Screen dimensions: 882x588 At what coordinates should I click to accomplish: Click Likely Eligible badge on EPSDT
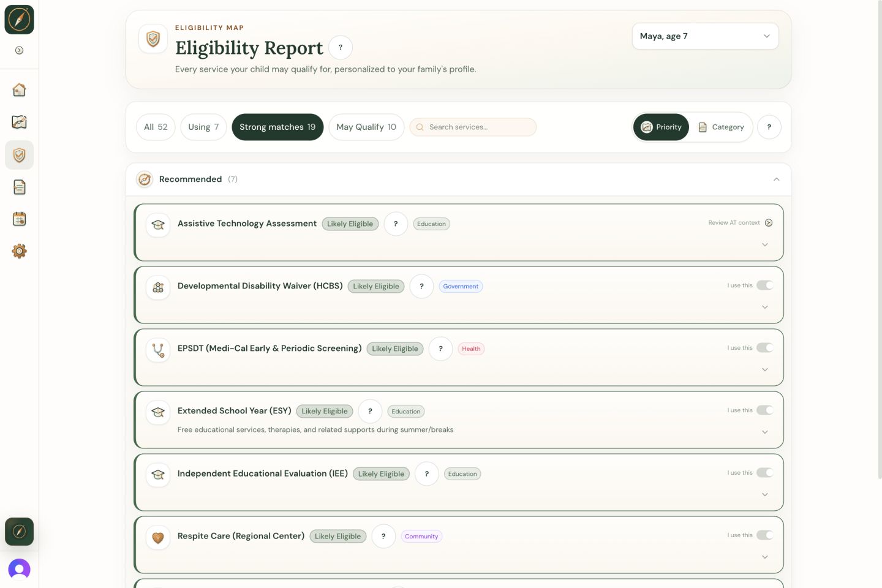click(395, 349)
